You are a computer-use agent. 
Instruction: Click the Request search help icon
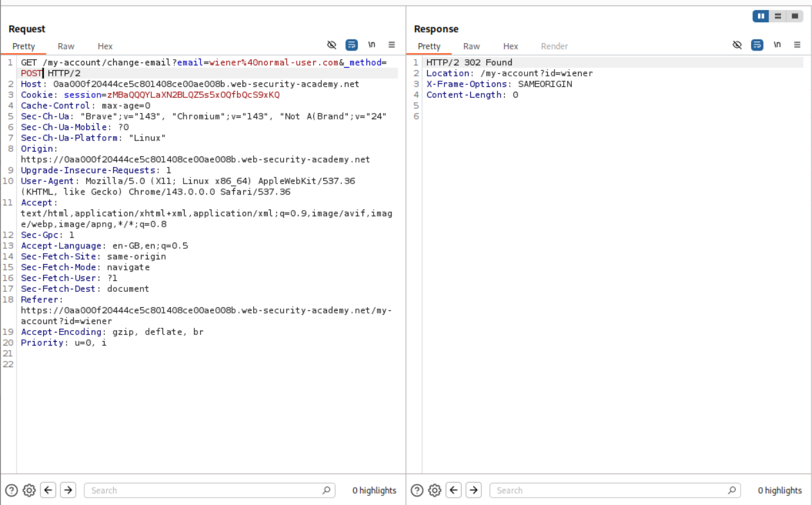pyautogui.click(x=11, y=490)
